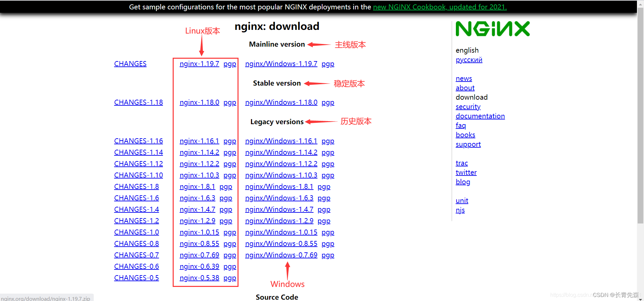
Task: Open the documentation page
Action: point(480,116)
